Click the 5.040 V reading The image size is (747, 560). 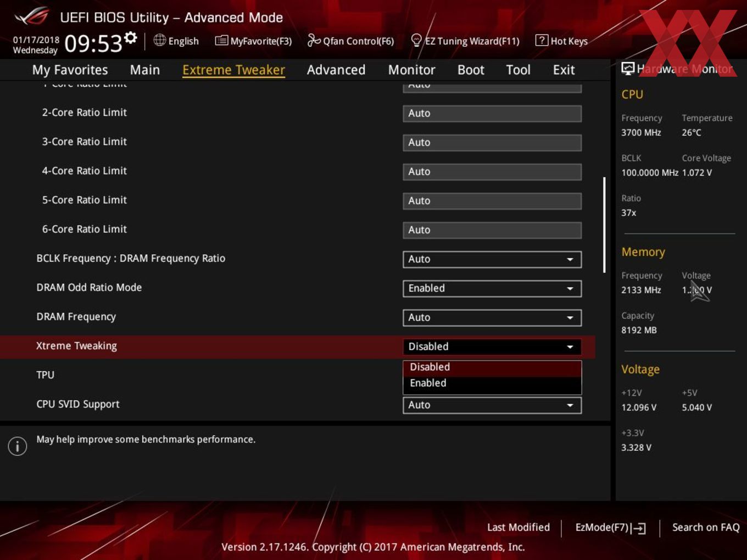[x=697, y=408]
